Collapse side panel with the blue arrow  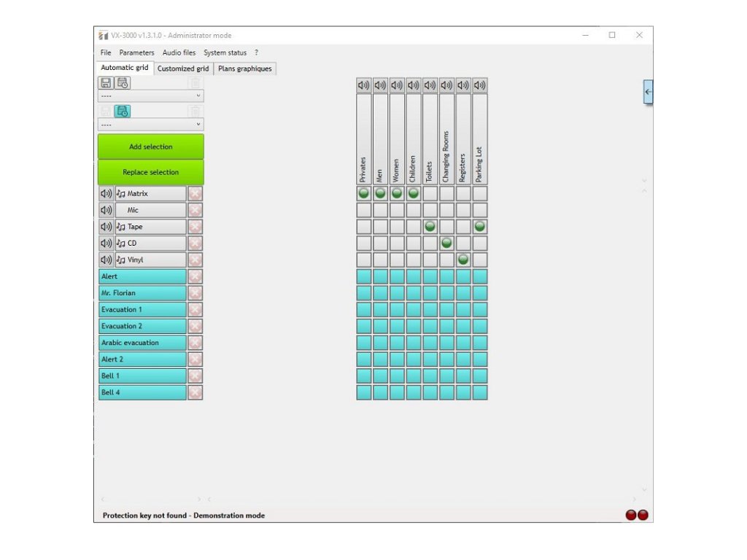pos(648,93)
